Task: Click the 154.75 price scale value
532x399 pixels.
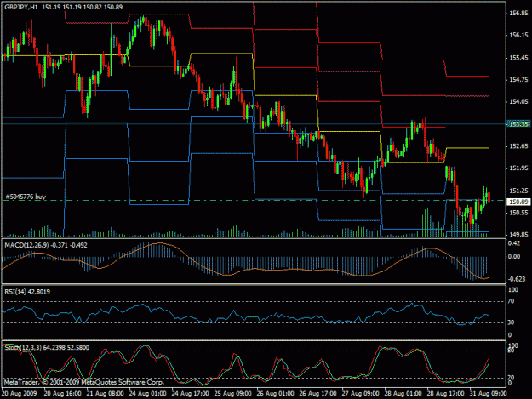Action: tap(518, 80)
